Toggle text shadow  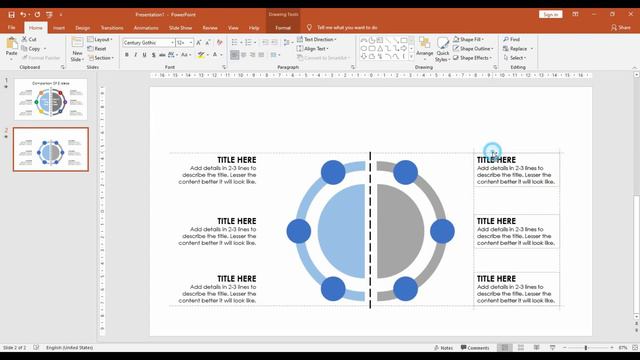[x=153, y=55]
